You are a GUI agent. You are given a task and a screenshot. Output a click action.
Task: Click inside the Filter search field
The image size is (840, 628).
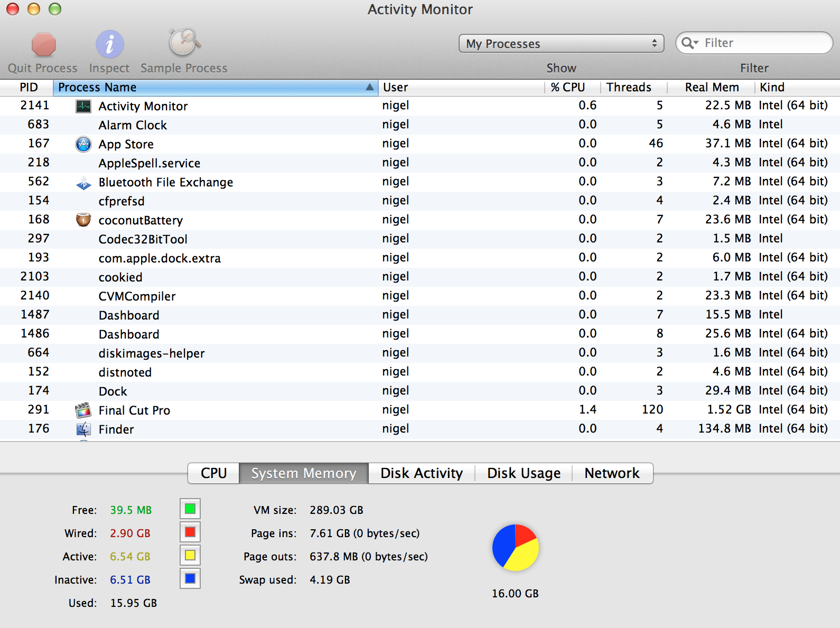[x=754, y=43]
